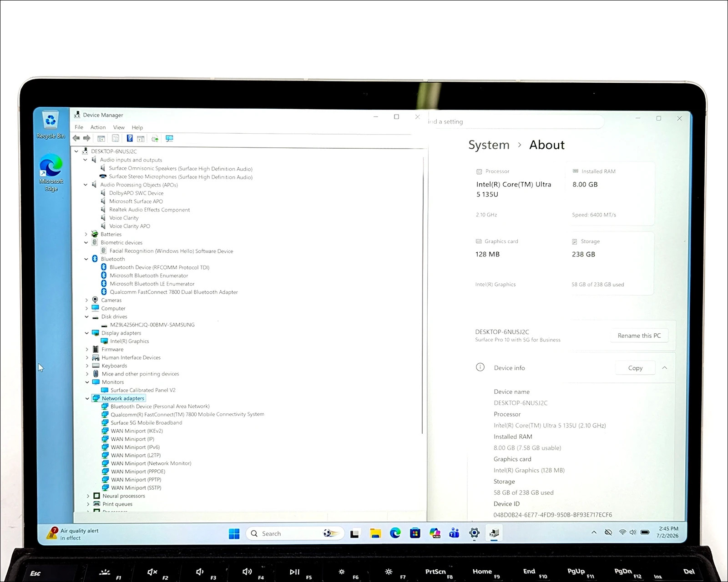
Task: Open the Recycle Bin desktop icon
Action: point(51,125)
